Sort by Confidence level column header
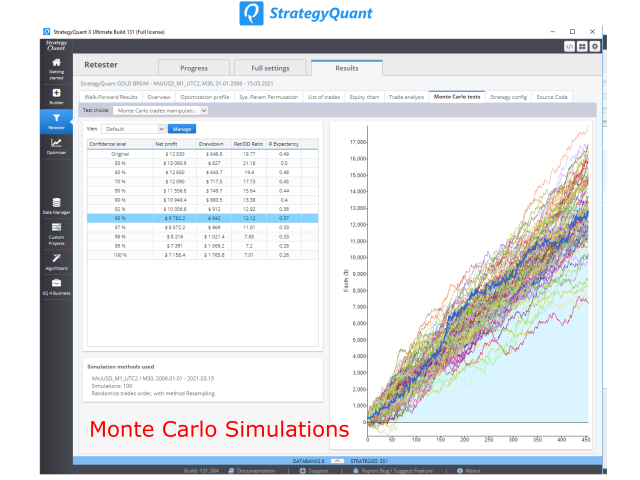 (120, 144)
